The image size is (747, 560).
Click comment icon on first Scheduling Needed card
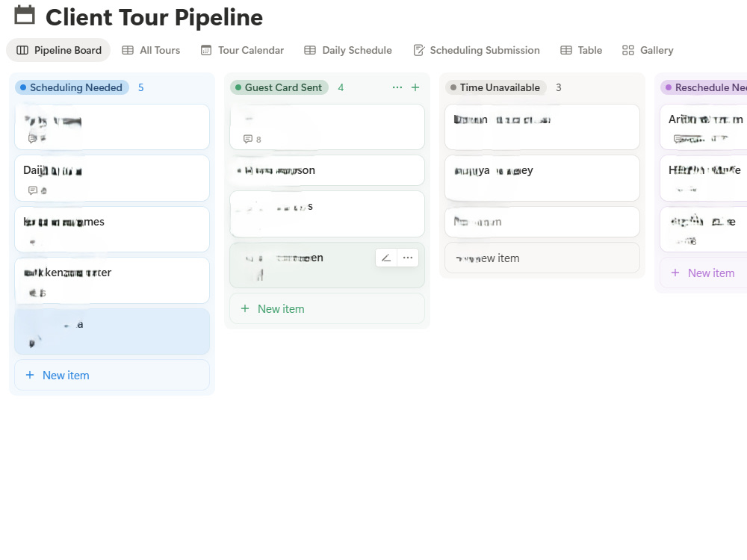pyautogui.click(x=32, y=139)
